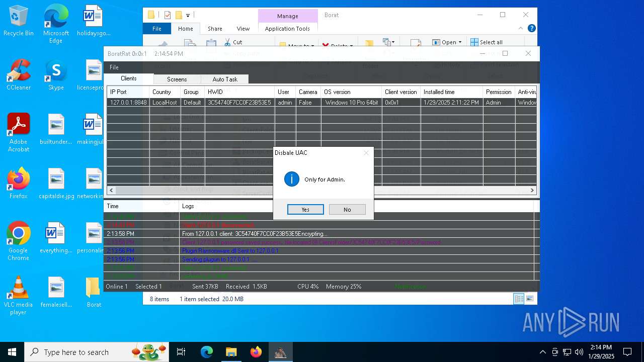Click Installed time column header
This screenshot has width=644, height=362.
pyautogui.click(x=451, y=92)
